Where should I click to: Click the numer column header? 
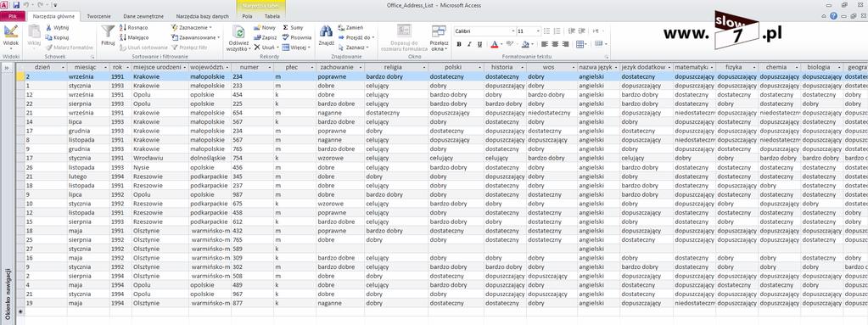tap(253, 67)
